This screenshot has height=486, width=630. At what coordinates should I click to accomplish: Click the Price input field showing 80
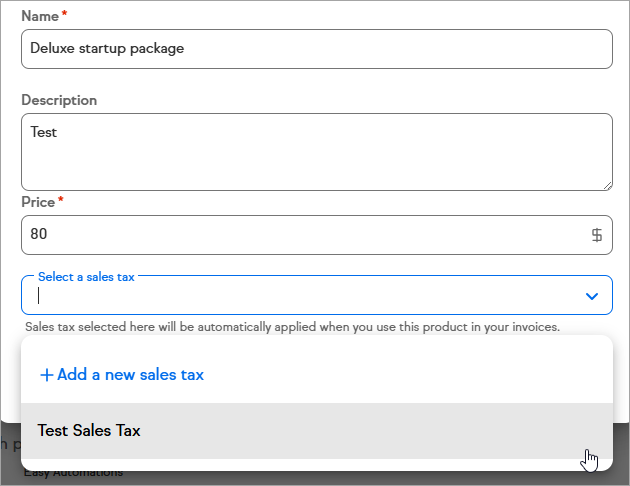pos(300,235)
